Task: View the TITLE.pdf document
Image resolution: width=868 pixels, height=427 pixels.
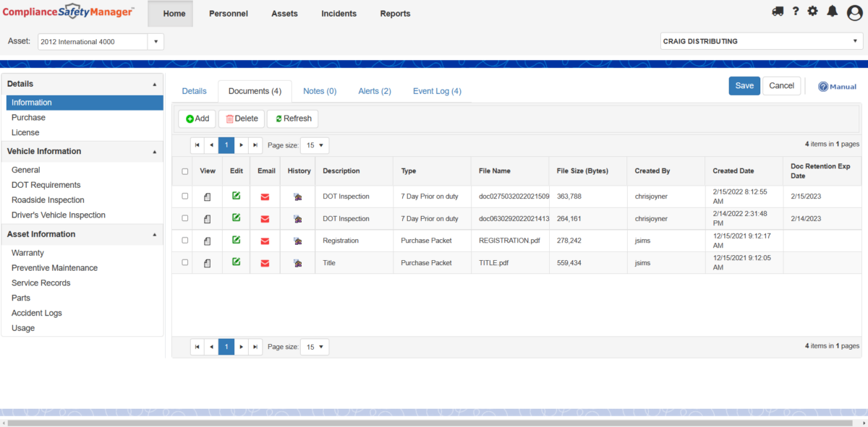Action: 208,262
